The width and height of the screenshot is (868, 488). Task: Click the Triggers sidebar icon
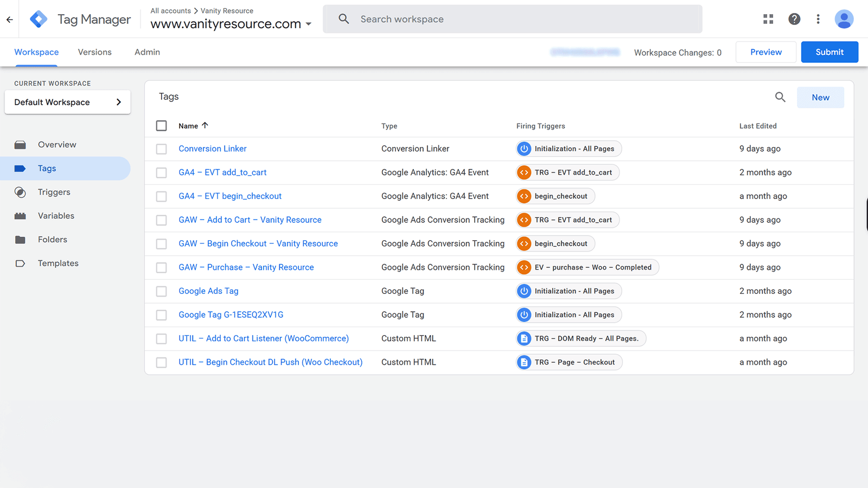20,192
